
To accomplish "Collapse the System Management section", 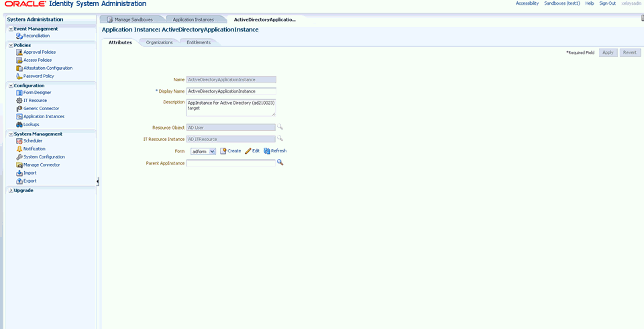I will (11, 134).
